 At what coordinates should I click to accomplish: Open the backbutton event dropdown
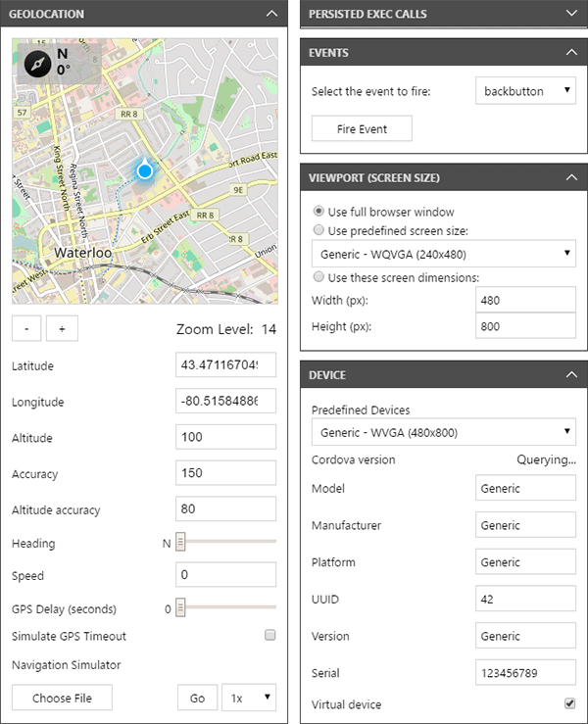526,92
